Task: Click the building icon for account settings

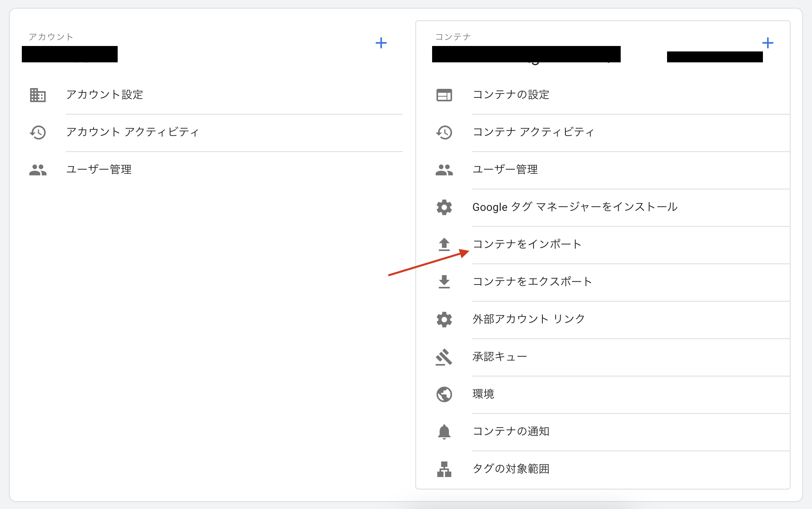Action: click(x=38, y=95)
